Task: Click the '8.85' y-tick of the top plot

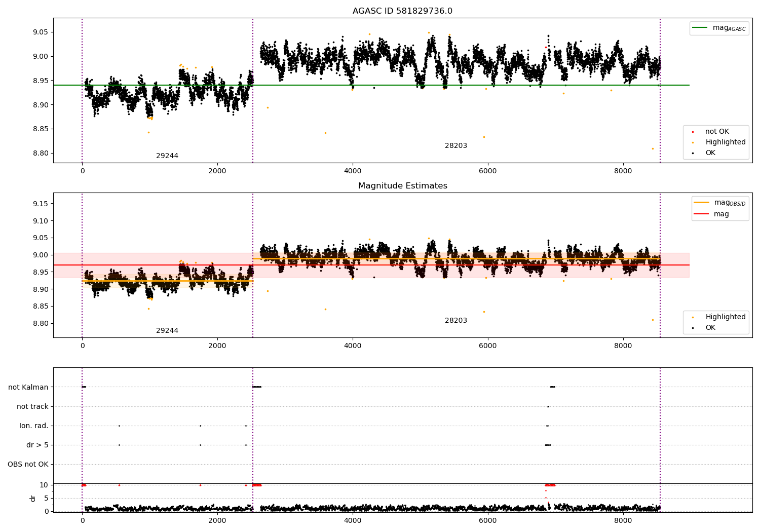Action: (x=40, y=129)
